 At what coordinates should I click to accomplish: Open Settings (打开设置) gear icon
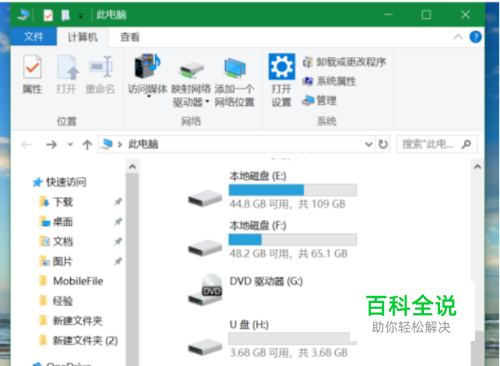pyautogui.click(x=282, y=66)
